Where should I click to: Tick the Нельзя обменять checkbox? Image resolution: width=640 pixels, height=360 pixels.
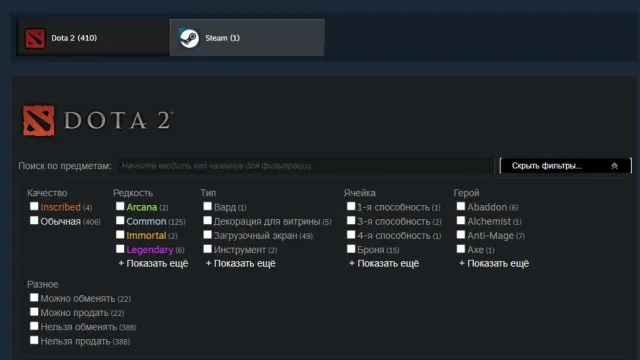click(34, 327)
